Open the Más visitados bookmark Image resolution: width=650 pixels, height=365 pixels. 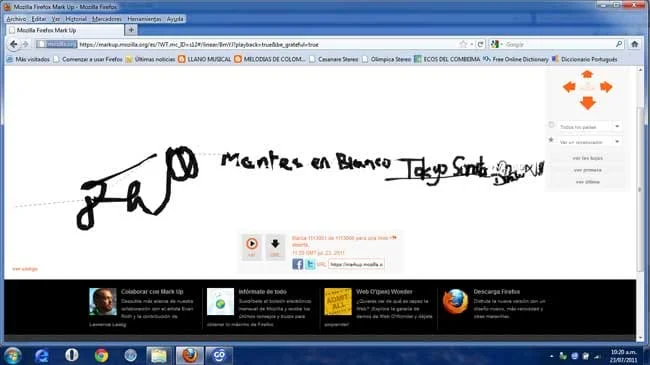(x=28, y=59)
